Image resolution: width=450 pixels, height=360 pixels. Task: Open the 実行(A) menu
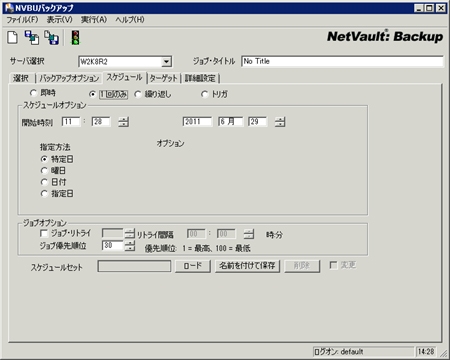tap(94, 20)
